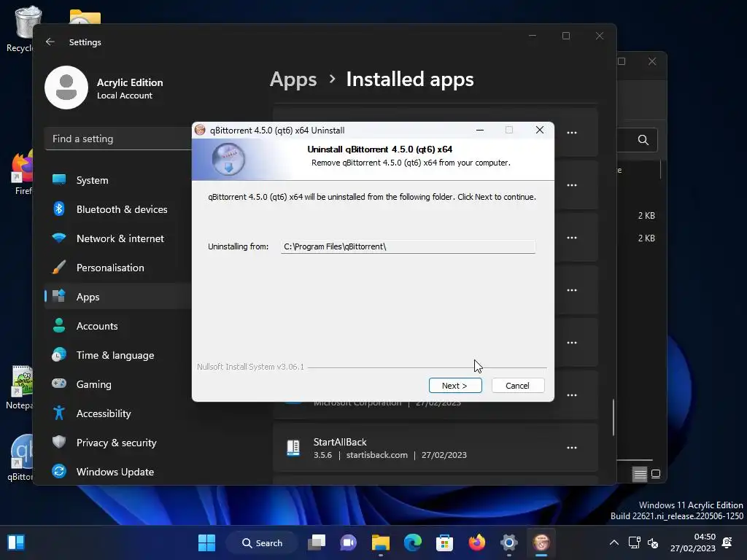Click the Windows Update refresh icon

(x=59, y=471)
